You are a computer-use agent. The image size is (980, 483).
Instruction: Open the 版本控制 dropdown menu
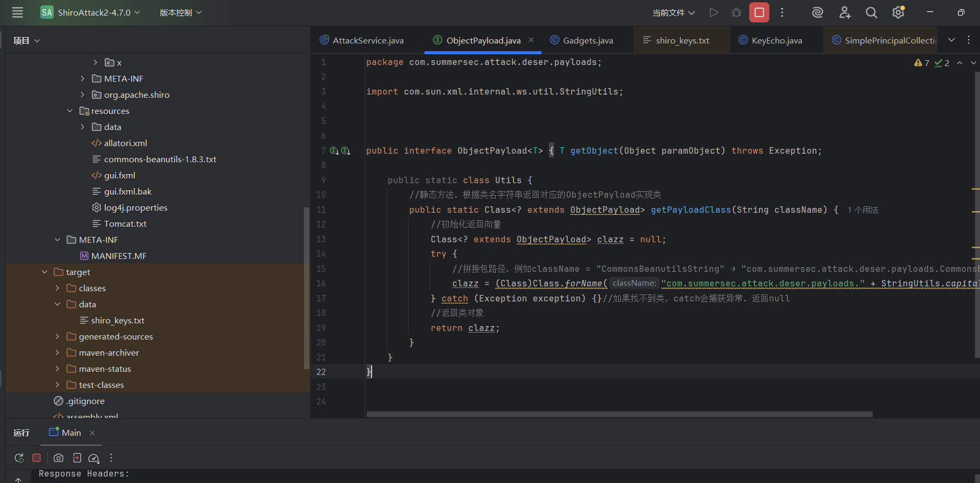click(x=180, y=12)
